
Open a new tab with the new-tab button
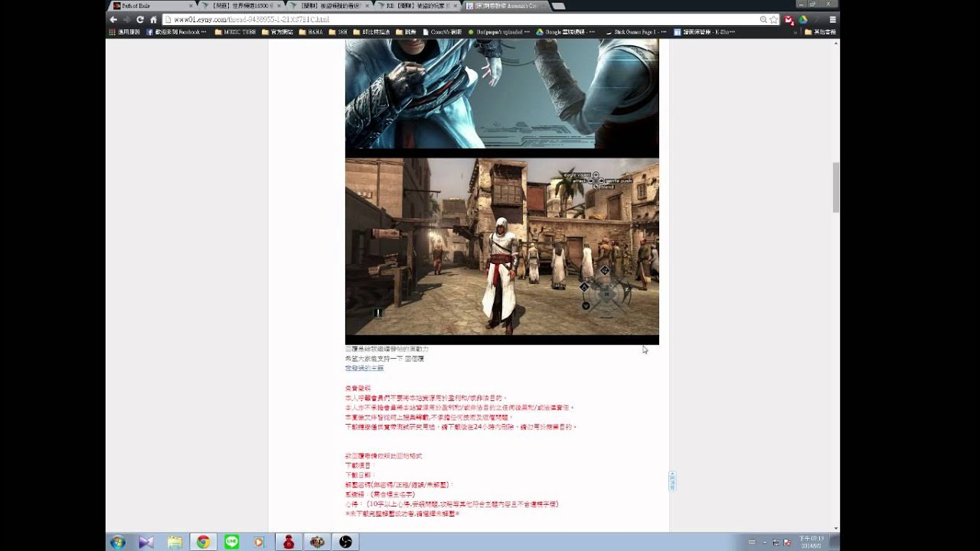pyautogui.click(x=558, y=5)
